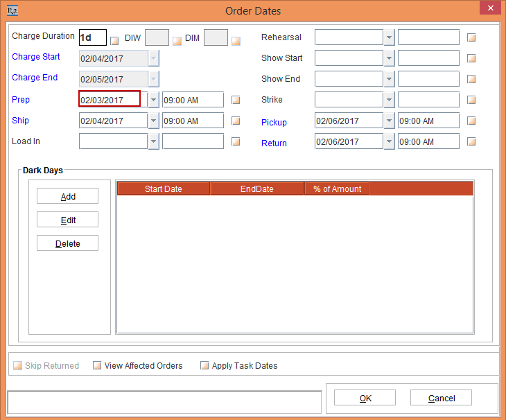Enable the View Affected Orders checkbox
Viewport: 506px width, 420px height.
97,365
